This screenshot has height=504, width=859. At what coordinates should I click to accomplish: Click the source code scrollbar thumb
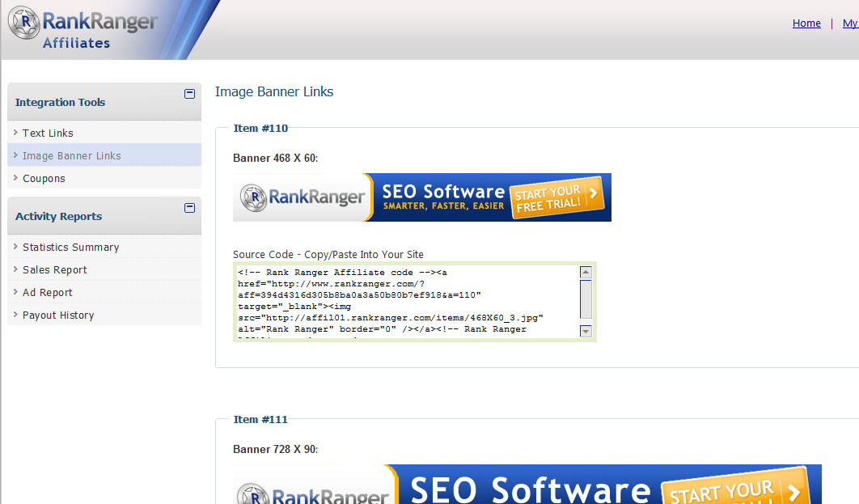point(586,299)
